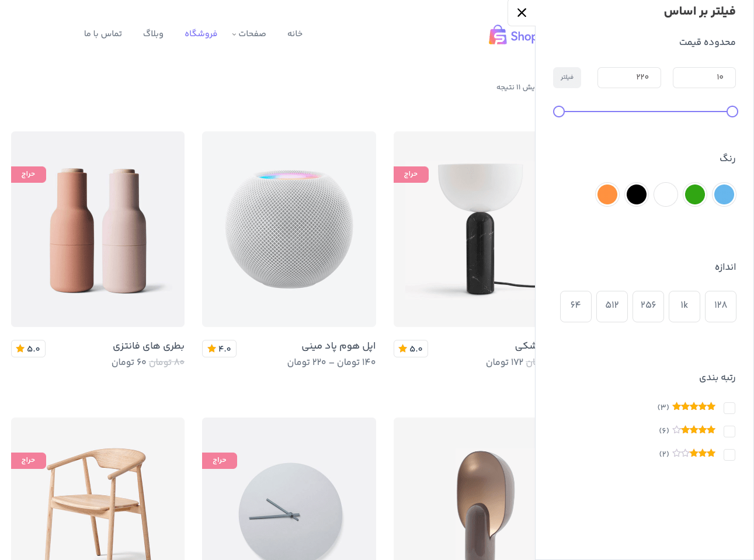The height and width of the screenshot is (560, 754).
Task: Click the حراج sale badge on the lamp product
Action: click(x=411, y=175)
